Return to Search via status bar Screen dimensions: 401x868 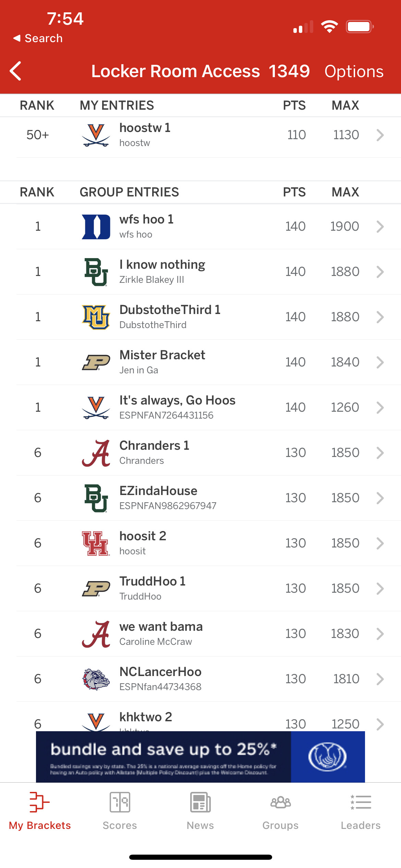tap(38, 38)
